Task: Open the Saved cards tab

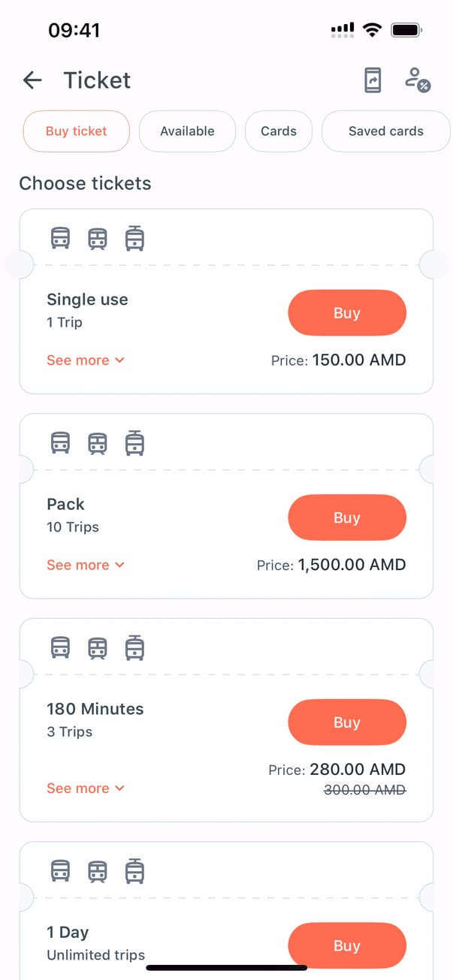Action: click(x=385, y=131)
